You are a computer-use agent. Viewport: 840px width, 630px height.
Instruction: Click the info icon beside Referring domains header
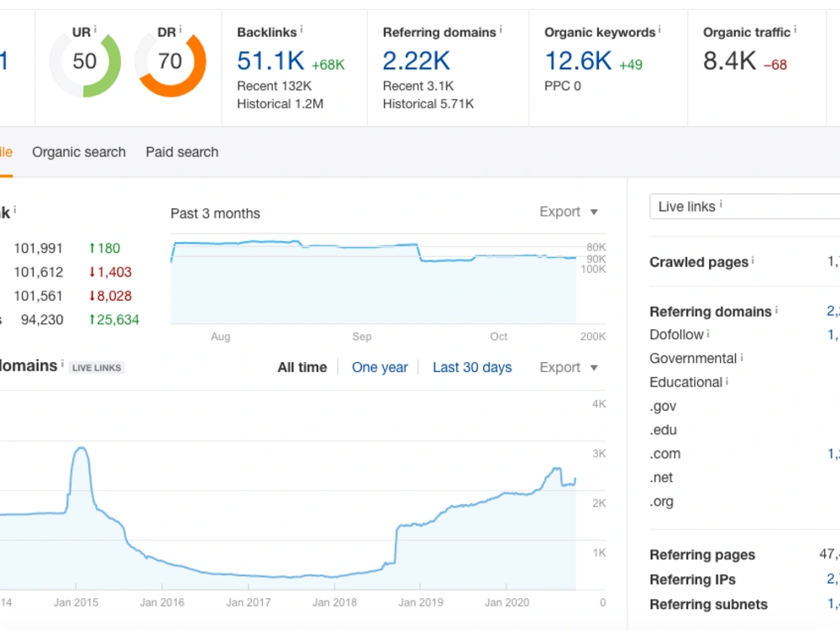click(501, 29)
